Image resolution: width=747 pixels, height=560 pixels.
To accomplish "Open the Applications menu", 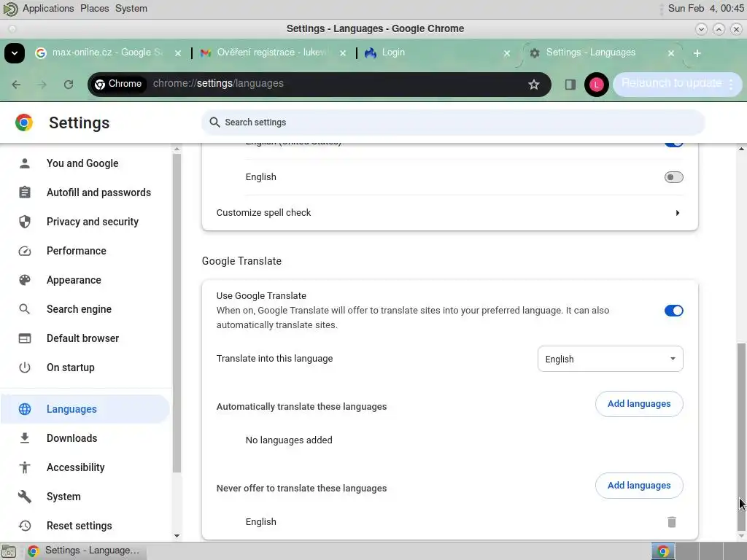I will [x=48, y=9].
